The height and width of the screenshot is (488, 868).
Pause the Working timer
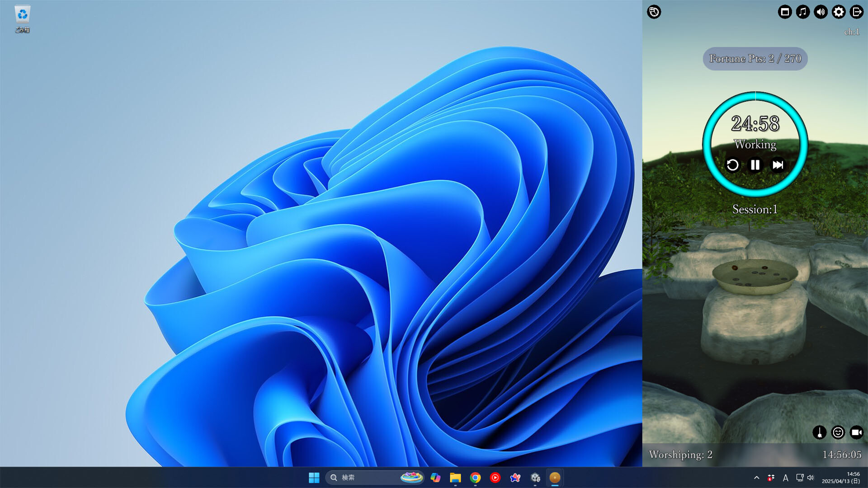[755, 165]
